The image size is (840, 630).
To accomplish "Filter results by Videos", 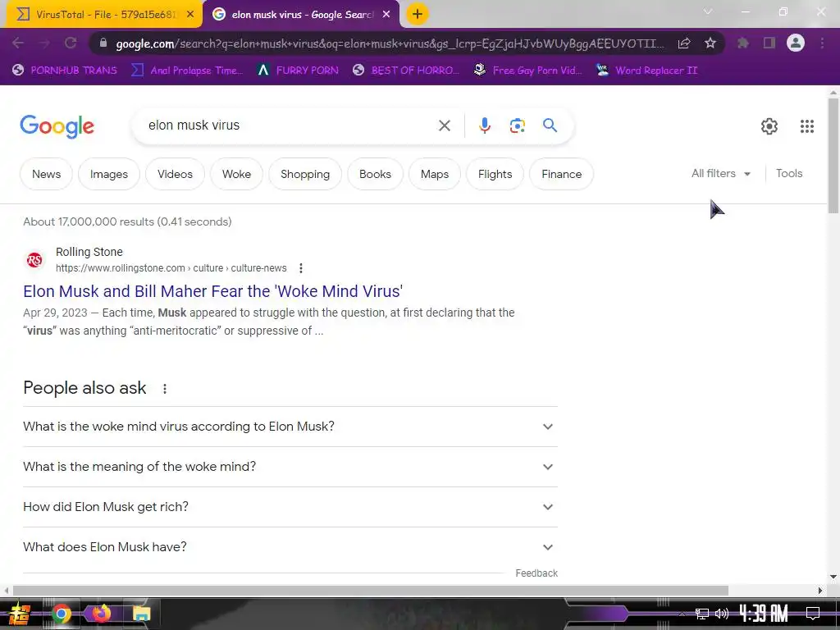I will 175,174.
